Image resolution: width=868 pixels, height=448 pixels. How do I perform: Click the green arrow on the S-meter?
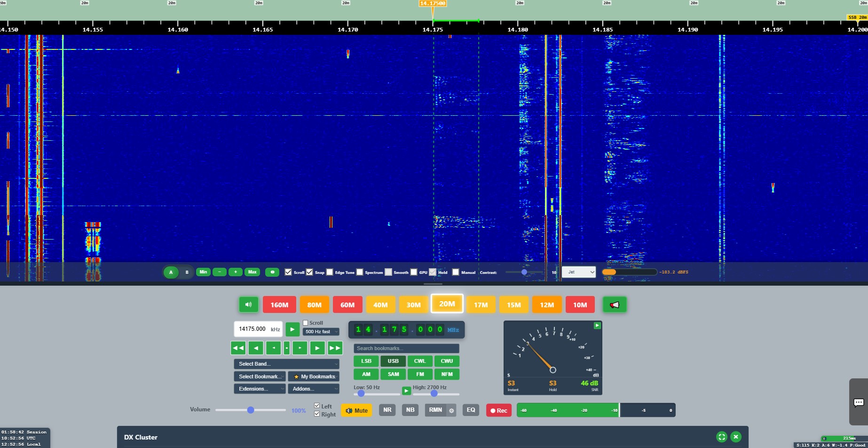pos(597,325)
